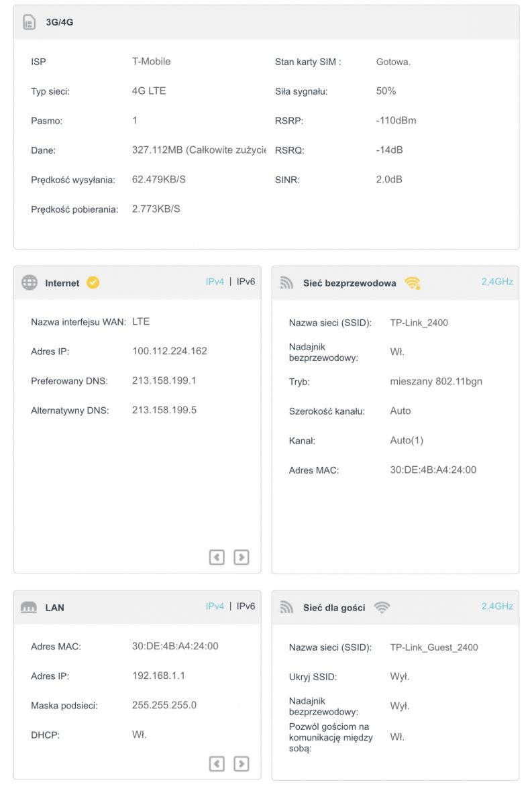The image size is (532, 805).
Task: Click the gray Wi-Fi icon for guest network
Action: coord(382,608)
